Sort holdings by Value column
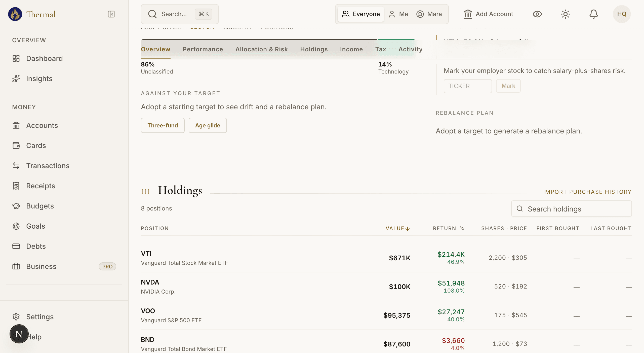The height and width of the screenshot is (353, 644). click(398, 228)
